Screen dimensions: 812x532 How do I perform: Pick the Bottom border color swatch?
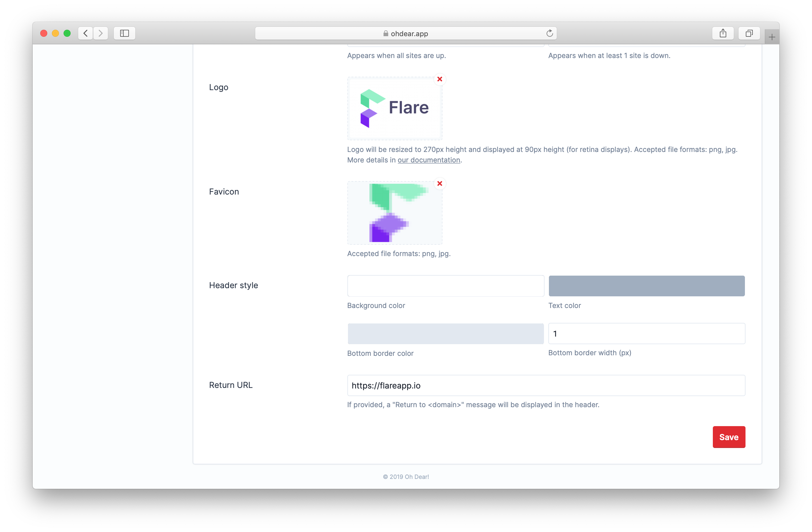click(x=446, y=334)
